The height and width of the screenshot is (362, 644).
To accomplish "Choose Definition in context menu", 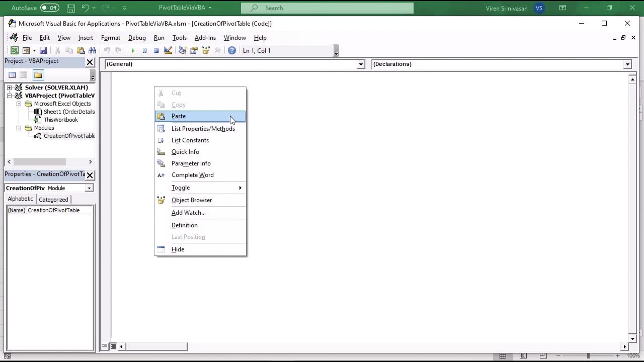I will (200, 225).
